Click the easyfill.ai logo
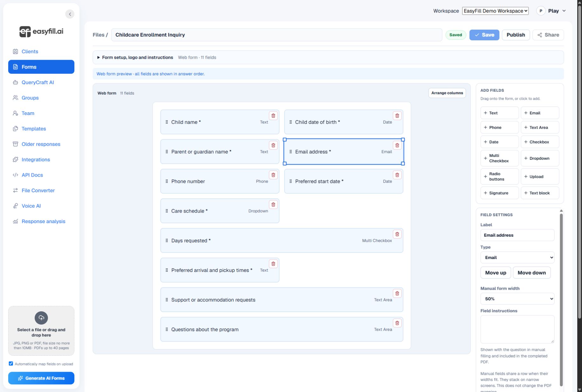The height and width of the screenshot is (392, 582). (41, 31)
